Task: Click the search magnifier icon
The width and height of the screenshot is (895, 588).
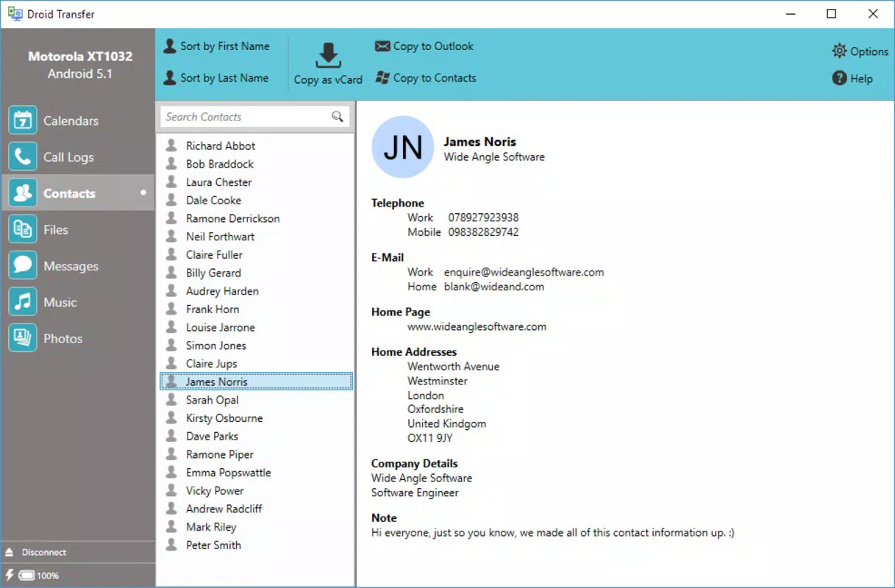Action: click(338, 116)
